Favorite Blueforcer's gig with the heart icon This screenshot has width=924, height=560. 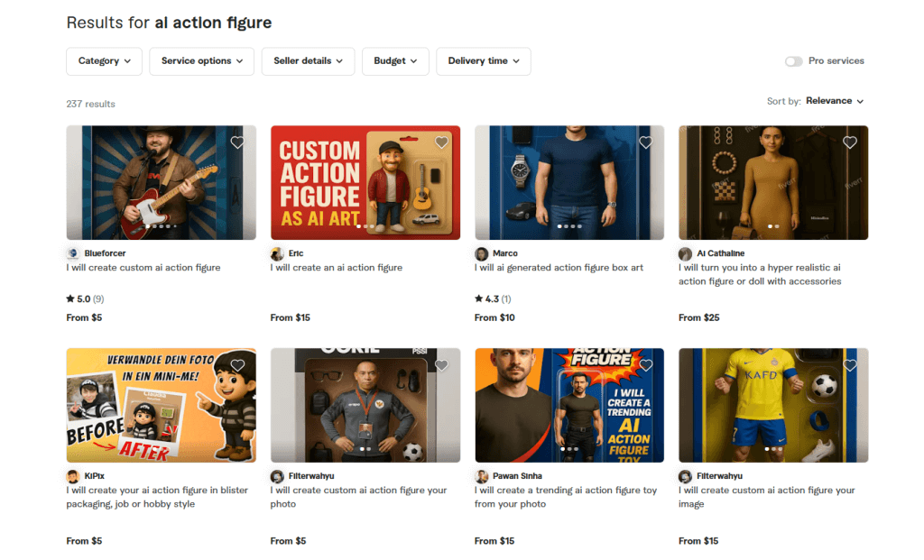(x=237, y=142)
